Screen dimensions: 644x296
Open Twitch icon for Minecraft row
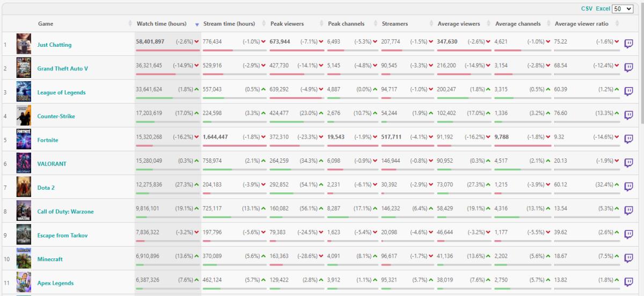pyautogui.click(x=629, y=258)
